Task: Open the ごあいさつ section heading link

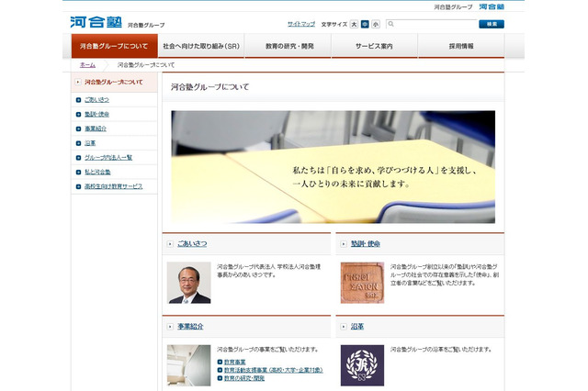Action: 192,244
